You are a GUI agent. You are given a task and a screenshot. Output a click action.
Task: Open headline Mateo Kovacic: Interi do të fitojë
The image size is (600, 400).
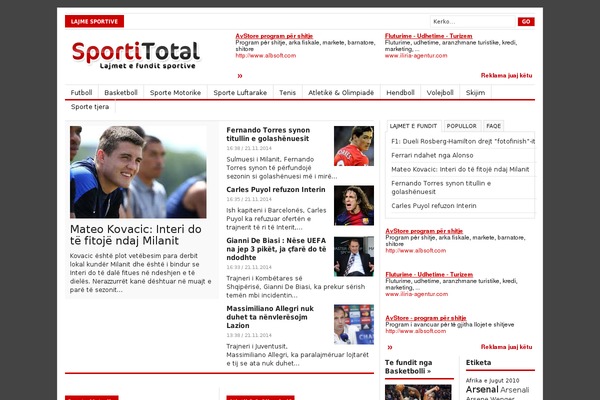pyautogui.click(x=135, y=235)
